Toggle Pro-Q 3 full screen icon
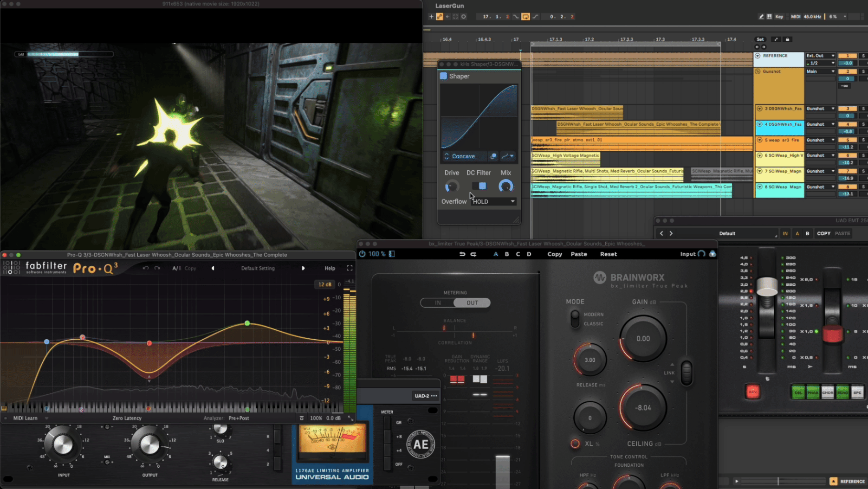Image resolution: width=868 pixels, height=489 pixels. pyautogui.click(x=350, y=268)
